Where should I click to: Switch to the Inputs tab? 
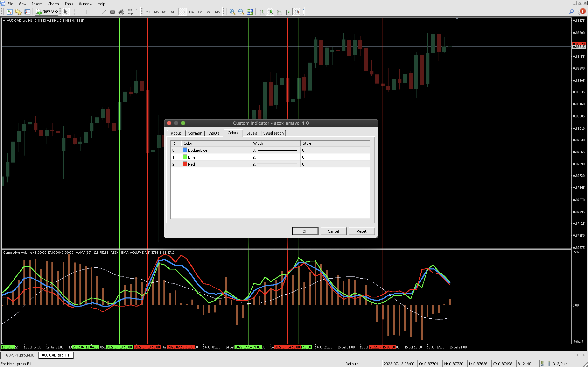(x=213, y=133)
